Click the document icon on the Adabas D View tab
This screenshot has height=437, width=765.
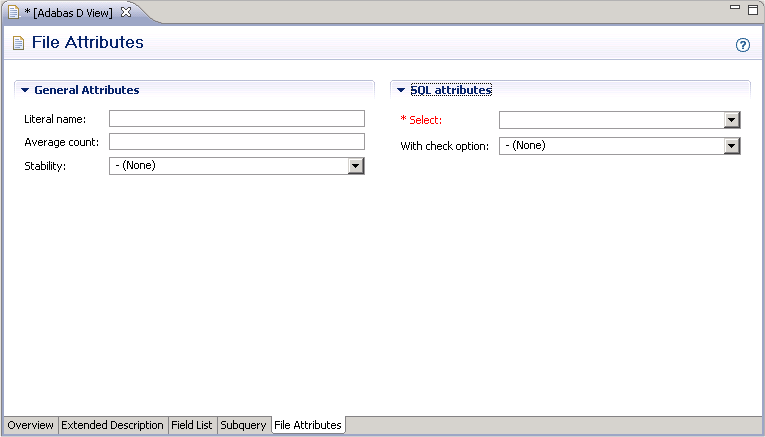[13, 12]
